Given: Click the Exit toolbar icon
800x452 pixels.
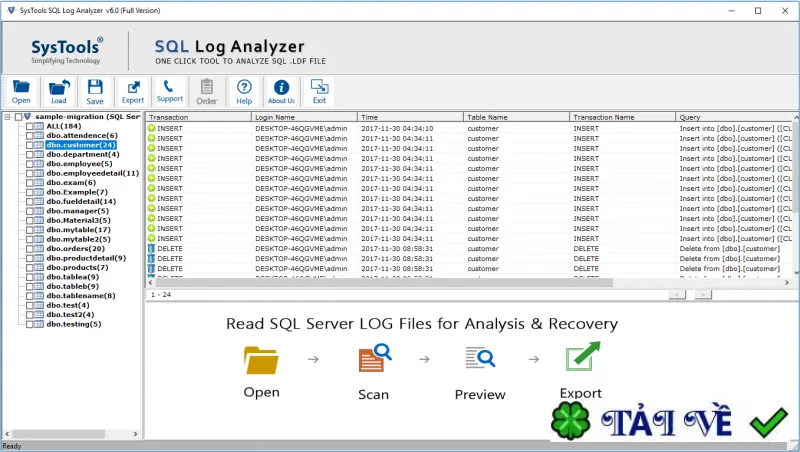Looking at the screenshot, I should tap(319, 90).
